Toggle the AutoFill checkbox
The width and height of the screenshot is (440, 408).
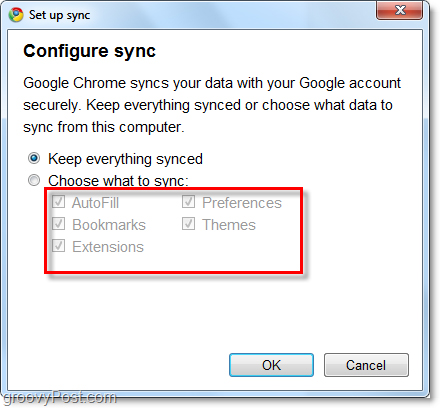[58, 202]
